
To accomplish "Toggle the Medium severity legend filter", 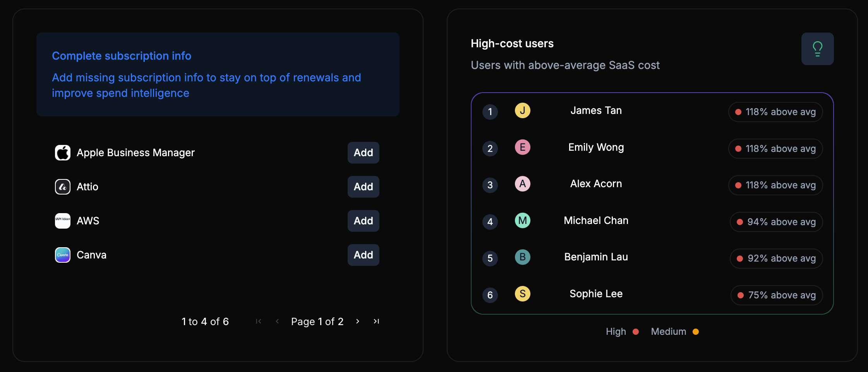I will pos(676,332).
